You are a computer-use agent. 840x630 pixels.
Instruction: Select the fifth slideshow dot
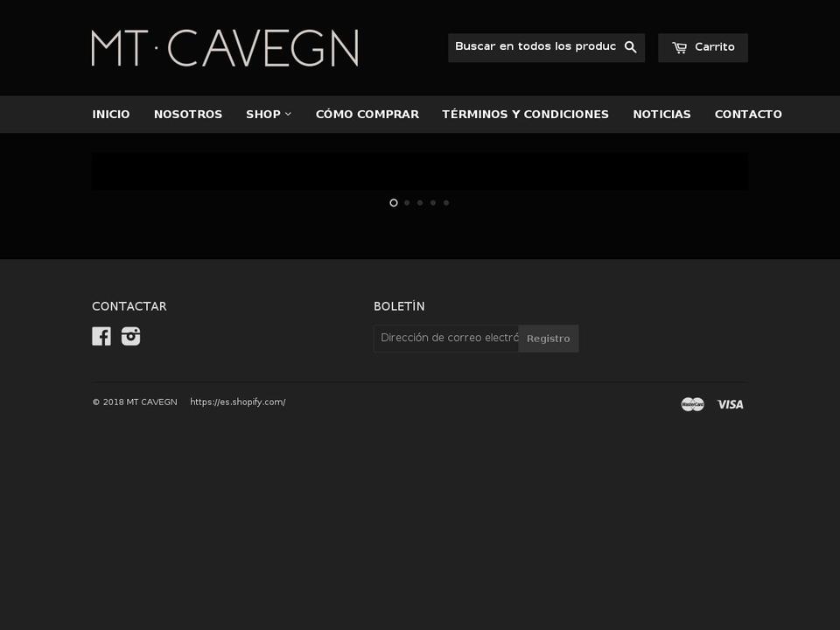click(446, 202)
